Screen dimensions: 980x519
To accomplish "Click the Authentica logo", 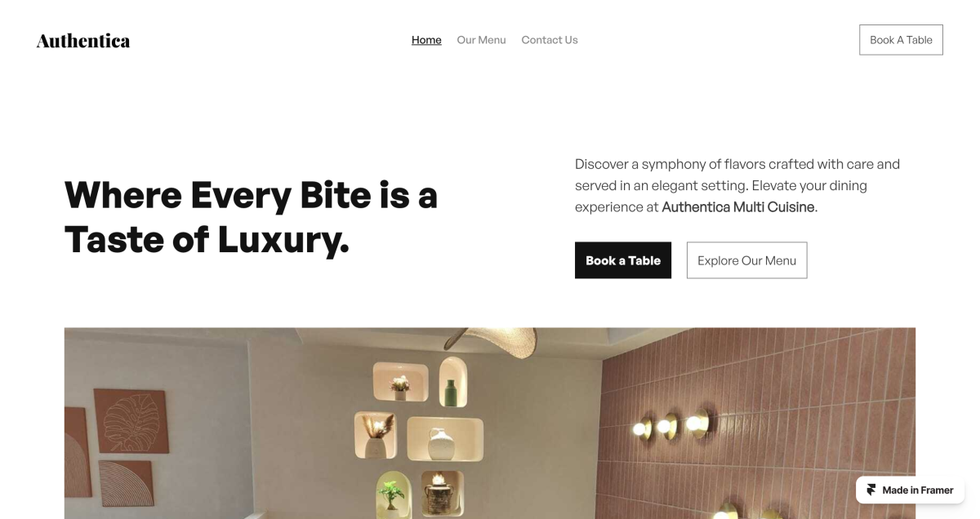I will click(83, 40).
